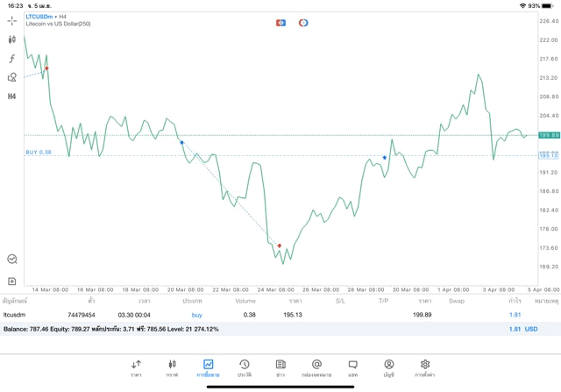Open the indicators function icon
The height and width of the screenshot is (392, 561).
11,59
